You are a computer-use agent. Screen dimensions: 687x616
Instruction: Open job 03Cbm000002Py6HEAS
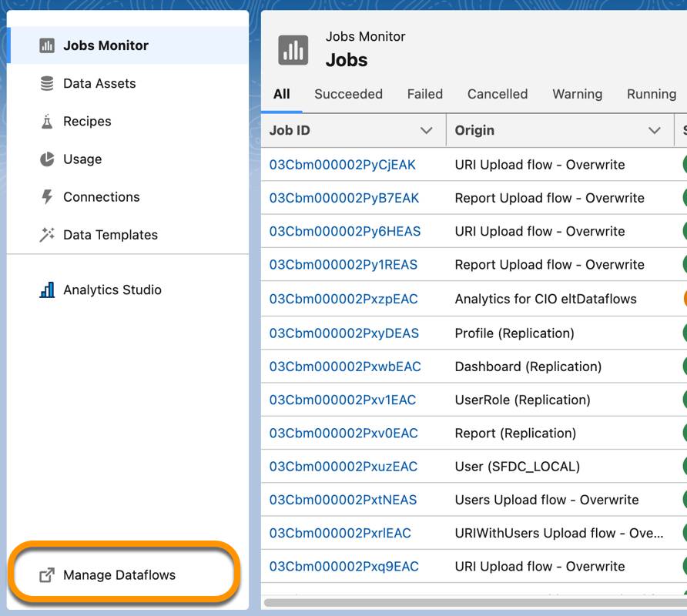[x=345, y=231]
